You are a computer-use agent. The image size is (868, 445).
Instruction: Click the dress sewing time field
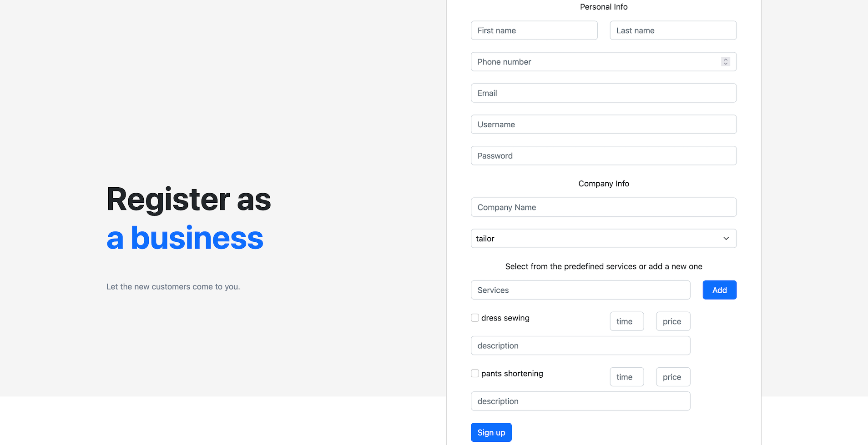click(626, 321)
